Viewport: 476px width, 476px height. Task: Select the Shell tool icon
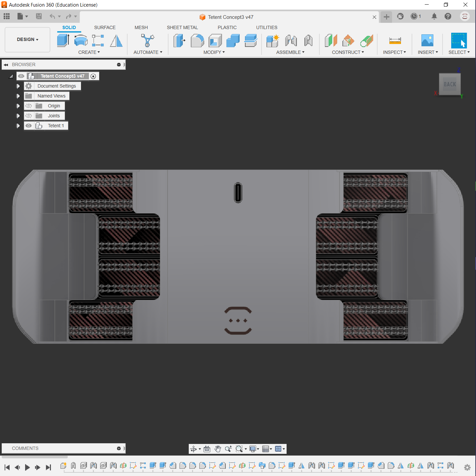tap(215, 41)
